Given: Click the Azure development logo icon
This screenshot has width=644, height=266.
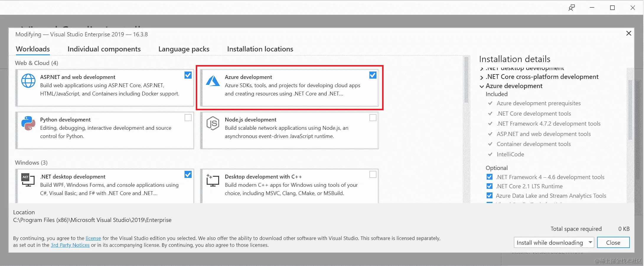Looking at the screenshot, I should pos(213,81).
